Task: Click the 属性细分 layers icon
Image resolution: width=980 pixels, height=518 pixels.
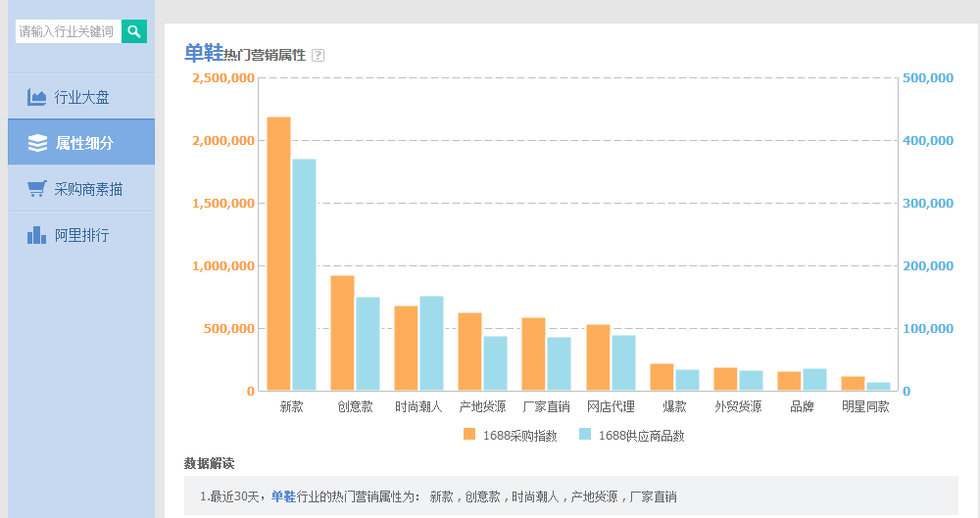Action: pyautogui.click(x=37, y=143)
